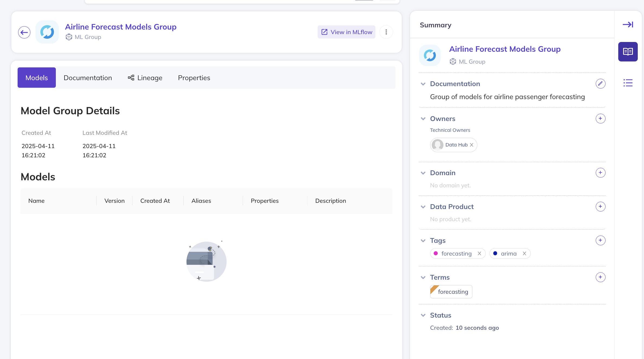Add an owner with plus icon
The width and height of the screenshot is (644, 359).
pos(600,119)
